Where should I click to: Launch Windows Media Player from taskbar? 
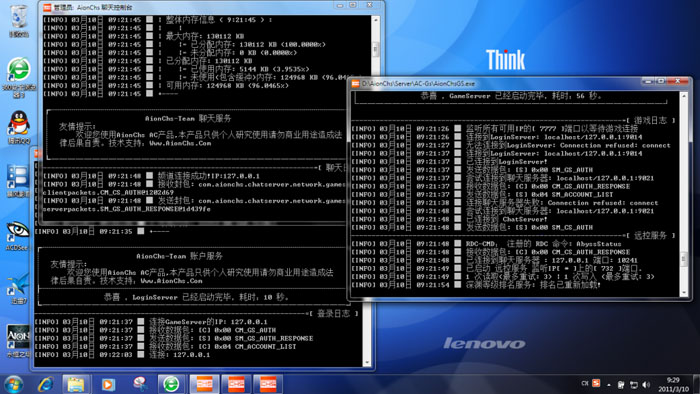[x=108, y=384]
